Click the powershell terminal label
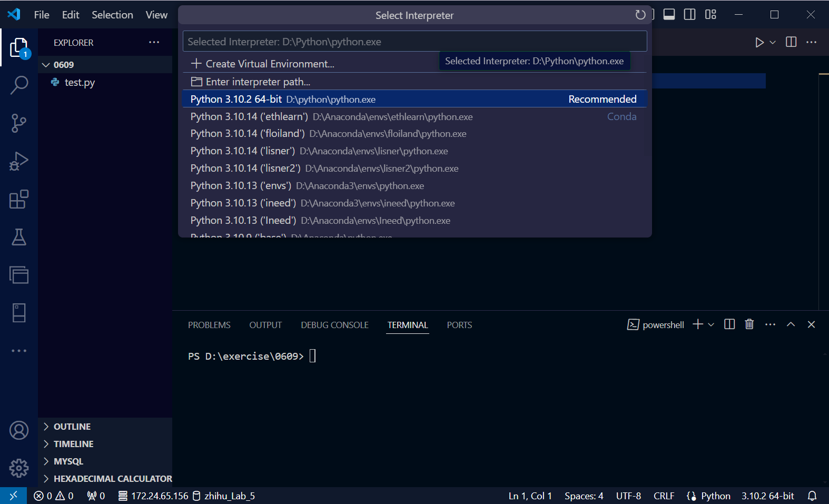 coord(656,325)
